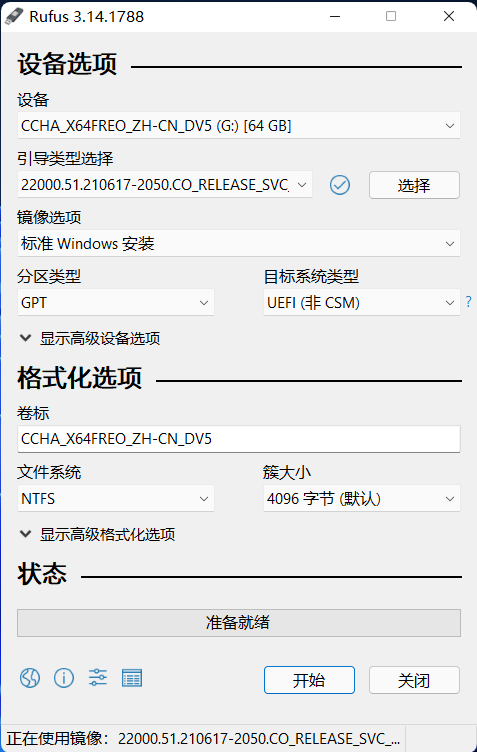This screenshot has width=477, height=752.
Task: Click the 关闭 close button
Action: click(414, 680)
